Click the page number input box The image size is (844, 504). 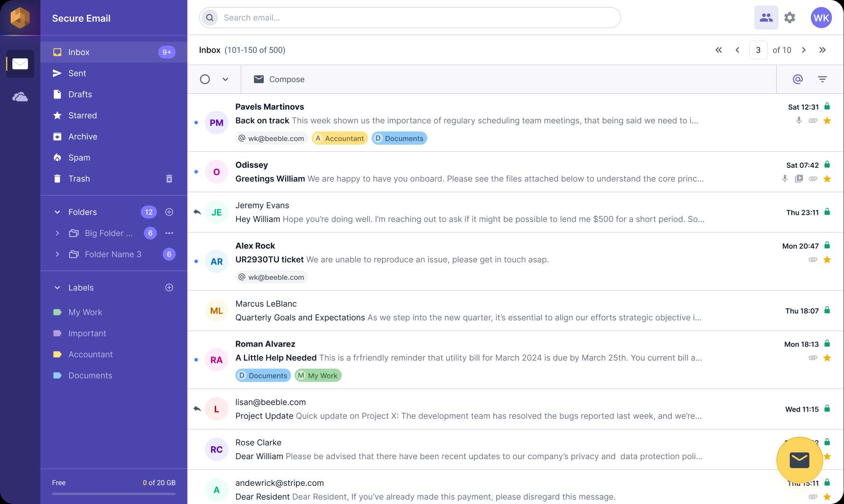click(758, 50)
